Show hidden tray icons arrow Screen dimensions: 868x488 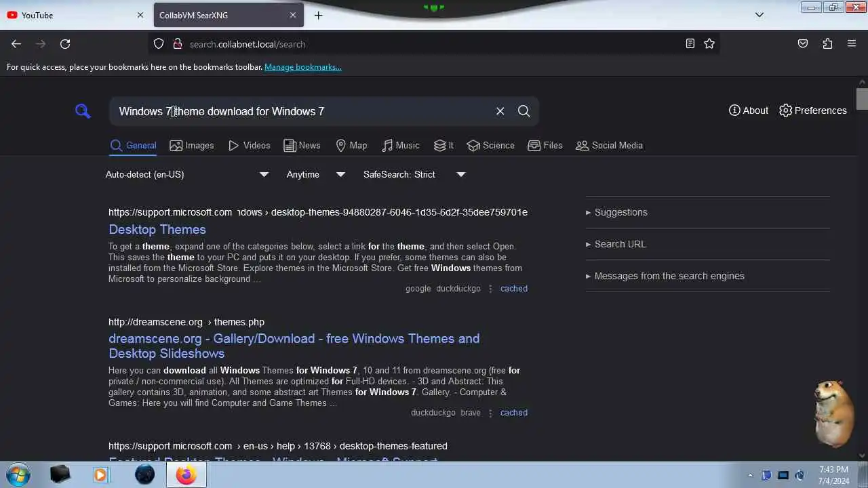(x=750, y=475)
